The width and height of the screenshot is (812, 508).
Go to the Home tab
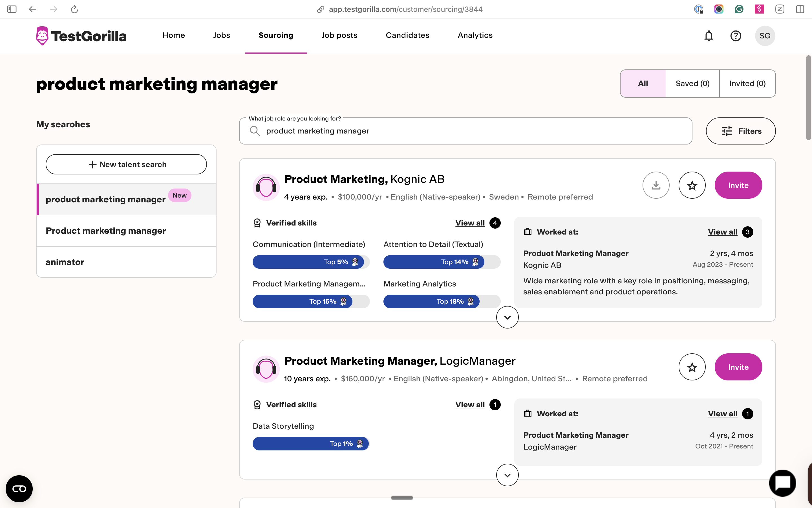[x=173, y=35]
